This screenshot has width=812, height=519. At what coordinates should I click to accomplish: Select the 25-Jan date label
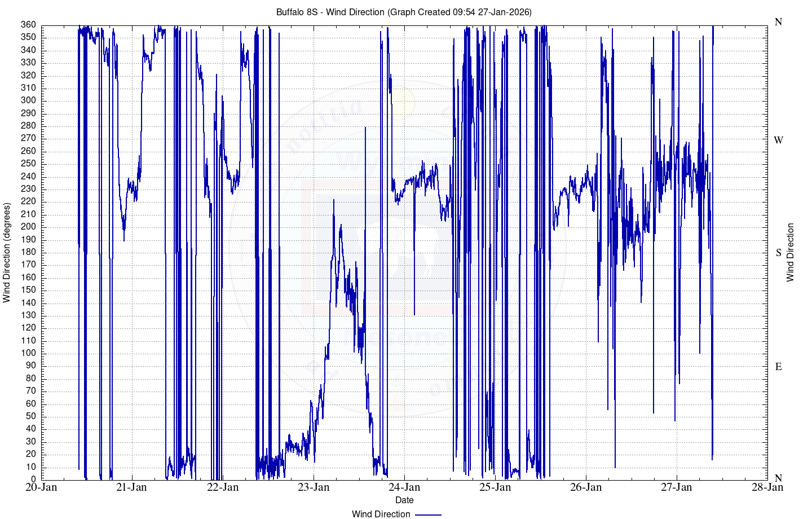[495, 487]
